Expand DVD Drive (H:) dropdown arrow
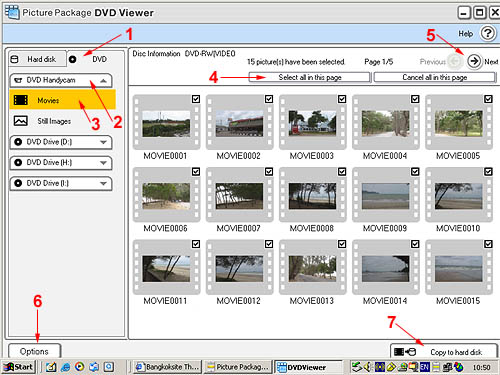 tap(103, 163)
